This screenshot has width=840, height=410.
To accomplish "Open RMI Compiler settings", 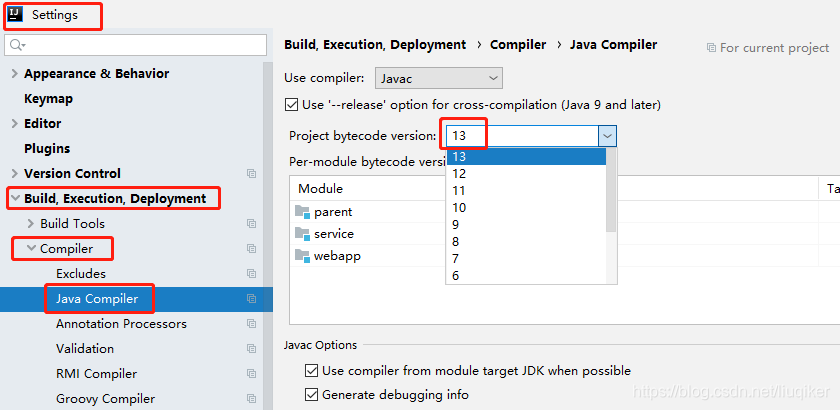I will (x=96, y=374).
